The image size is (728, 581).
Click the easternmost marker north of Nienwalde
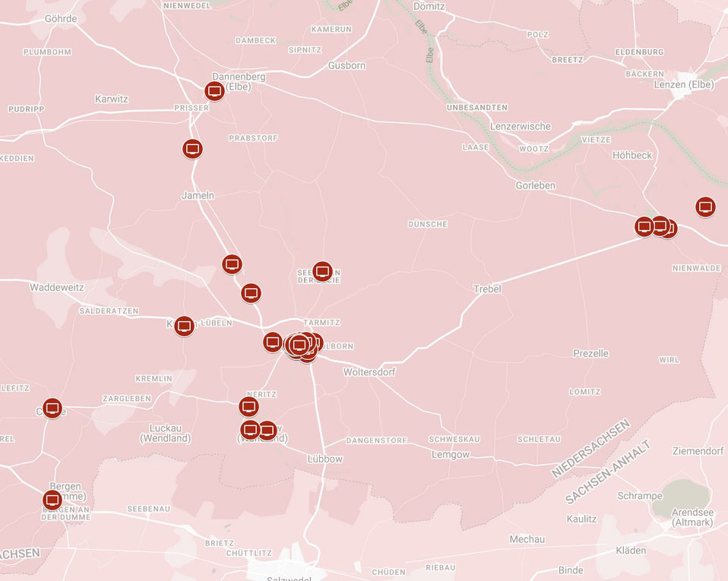tap(705, 206)
